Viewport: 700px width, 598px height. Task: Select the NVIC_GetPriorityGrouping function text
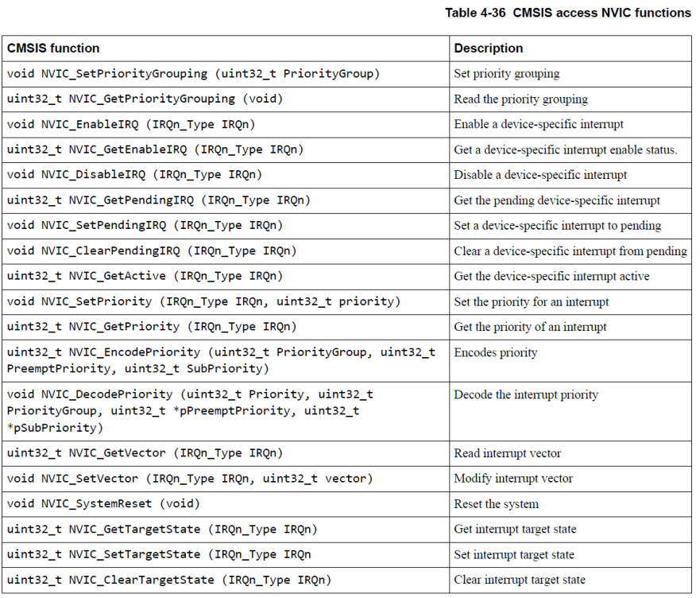tap(145, 99)
